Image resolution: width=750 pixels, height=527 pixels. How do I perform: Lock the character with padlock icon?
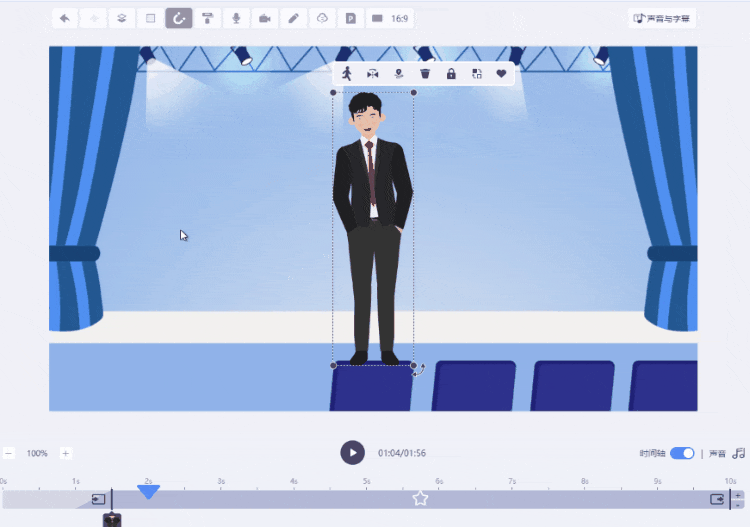click(451, 74)
